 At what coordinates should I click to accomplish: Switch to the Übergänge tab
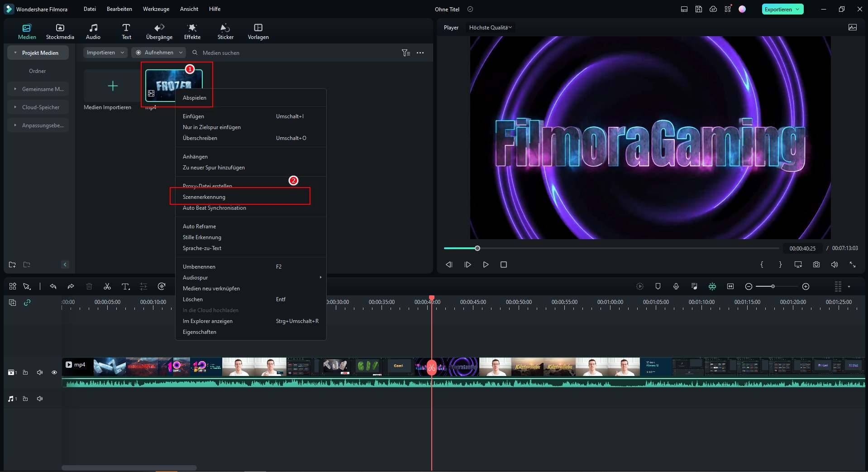159,32
